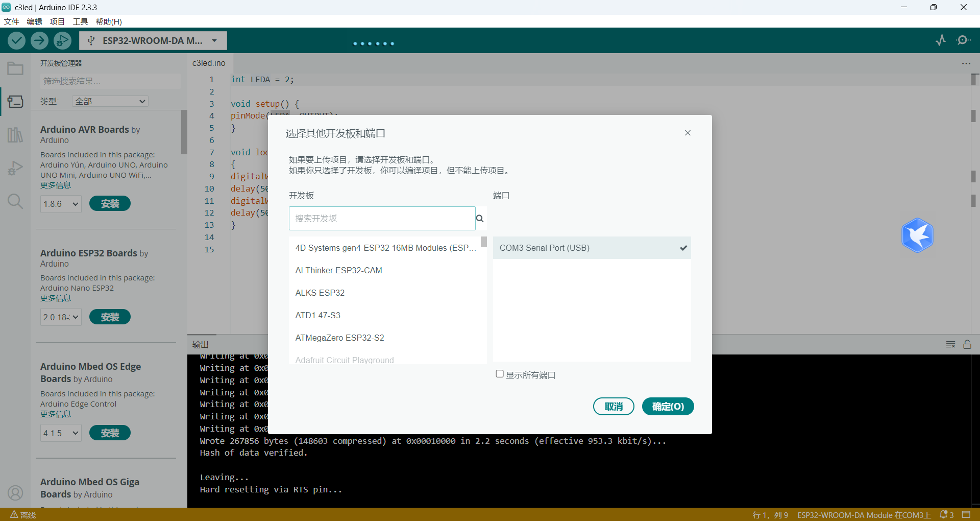Viewport: 980px width, 521px height.
Task: Open the Serial Plotter icon
Action: point(941,40)
